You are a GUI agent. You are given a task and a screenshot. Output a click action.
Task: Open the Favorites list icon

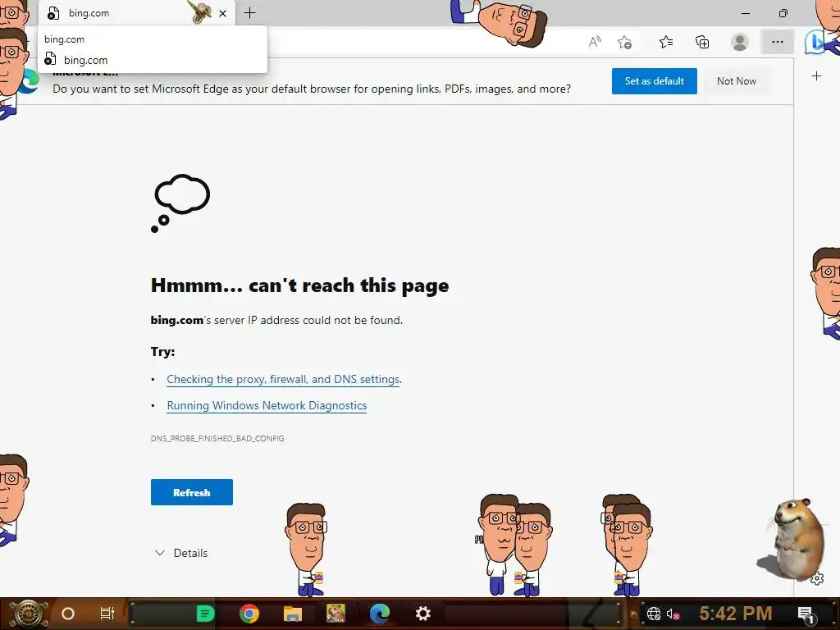point(666,42)
